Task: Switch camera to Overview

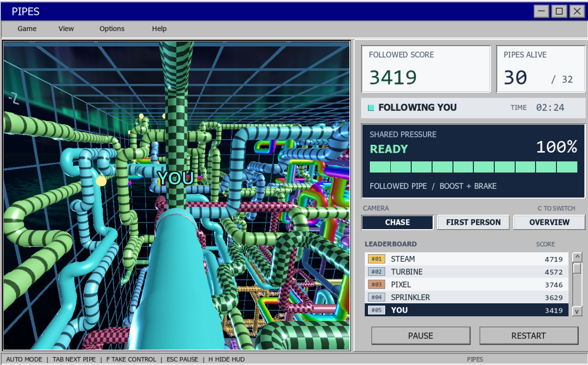Action: (x=549, y=222)
